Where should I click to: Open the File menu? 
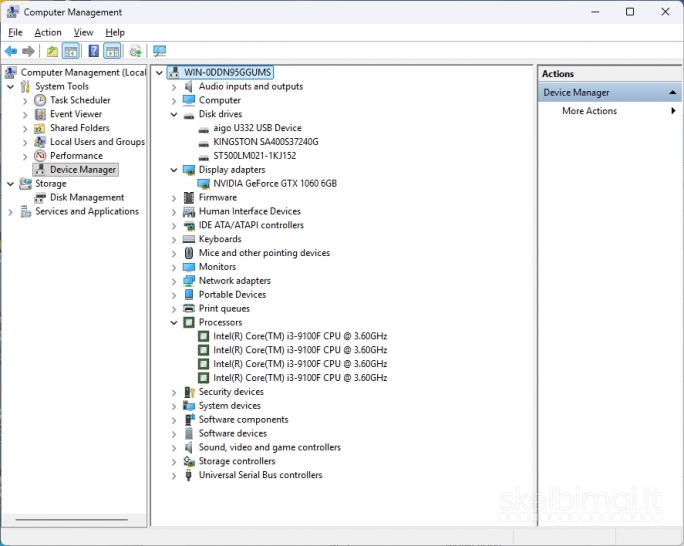(15, 32)
